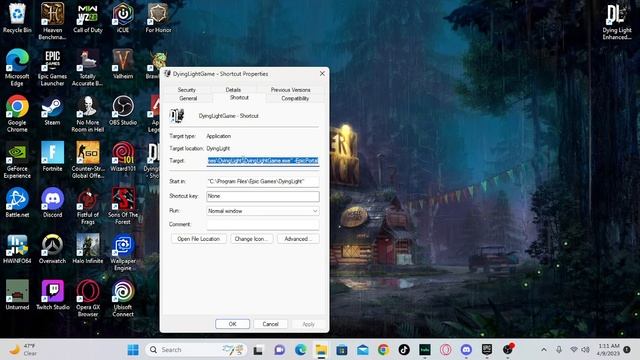Switch to the Previous Versions tab

(290, 90)
